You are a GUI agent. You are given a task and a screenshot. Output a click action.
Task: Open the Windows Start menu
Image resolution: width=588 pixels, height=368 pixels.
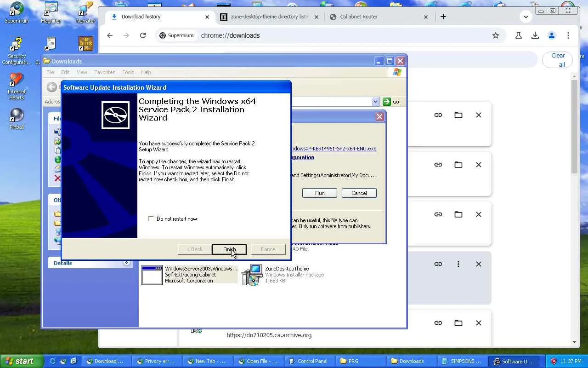21,361
